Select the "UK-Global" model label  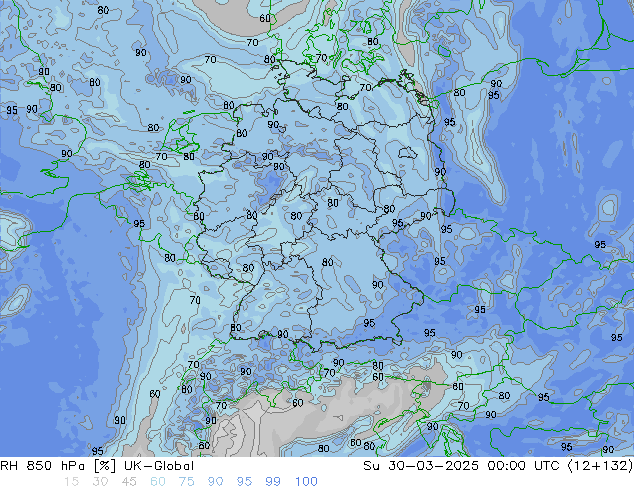click(159, 466)
